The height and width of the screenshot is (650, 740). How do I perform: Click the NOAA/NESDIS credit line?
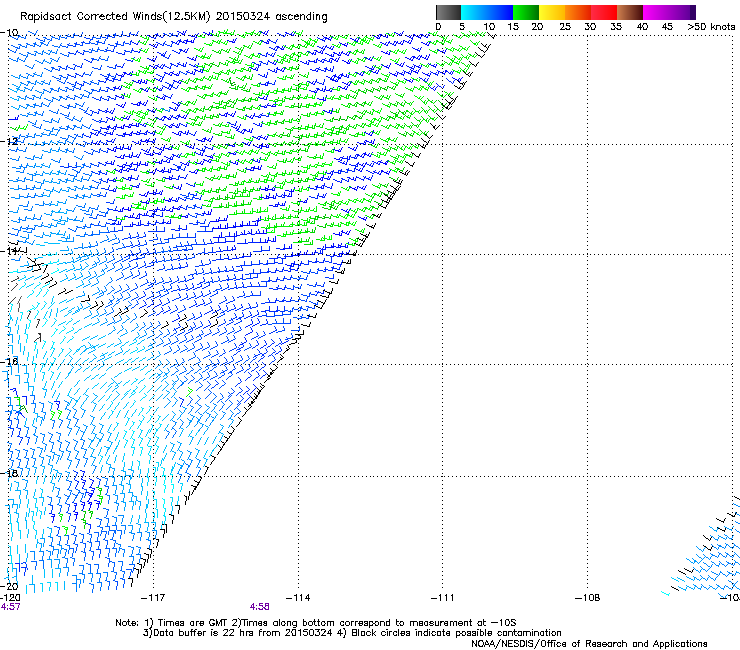coord(589,644)
